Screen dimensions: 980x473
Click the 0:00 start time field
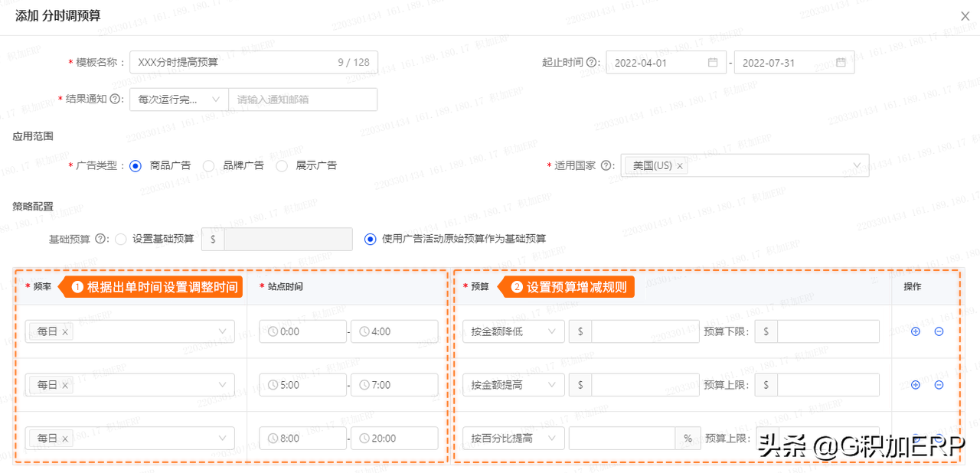coord(302,331)
